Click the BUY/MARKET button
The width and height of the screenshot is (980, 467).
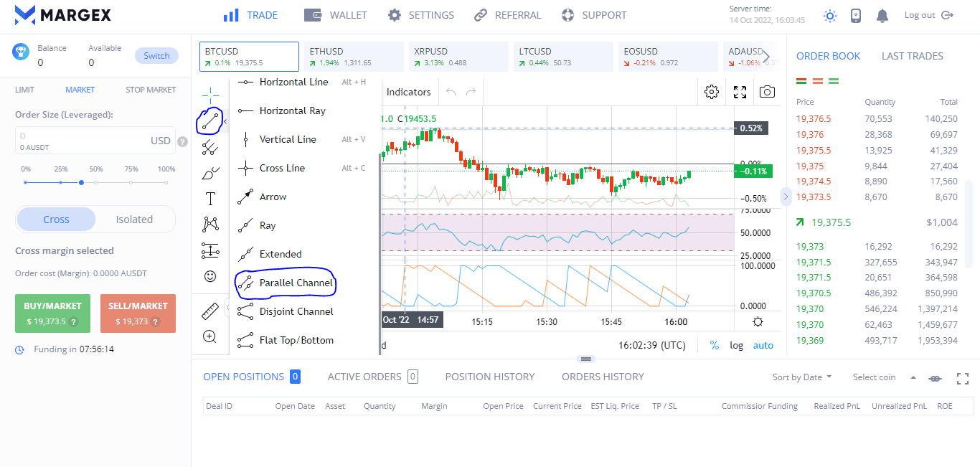[52, 313]
